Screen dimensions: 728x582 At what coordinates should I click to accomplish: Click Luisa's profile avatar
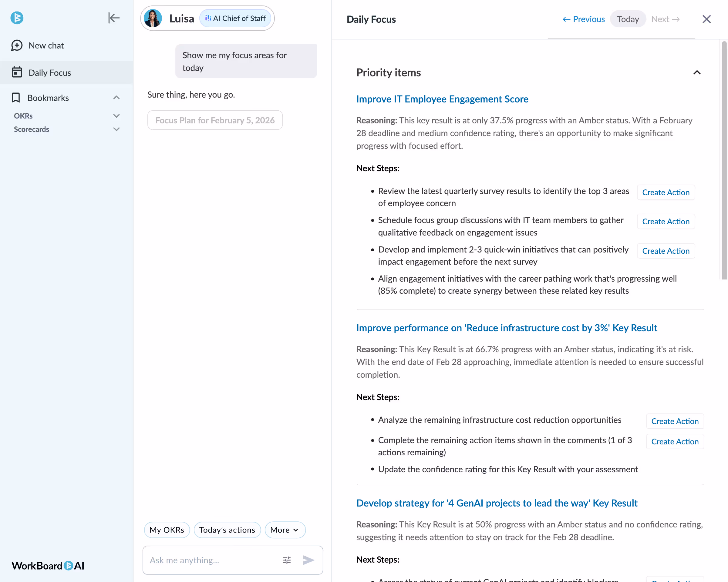coord(153,18)
